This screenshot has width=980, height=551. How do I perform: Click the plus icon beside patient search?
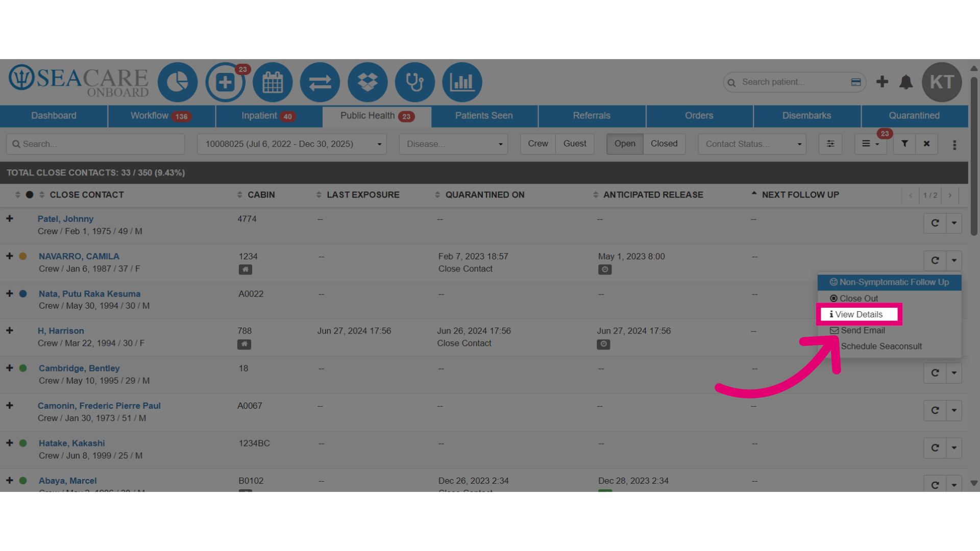(x=882, y=82)
